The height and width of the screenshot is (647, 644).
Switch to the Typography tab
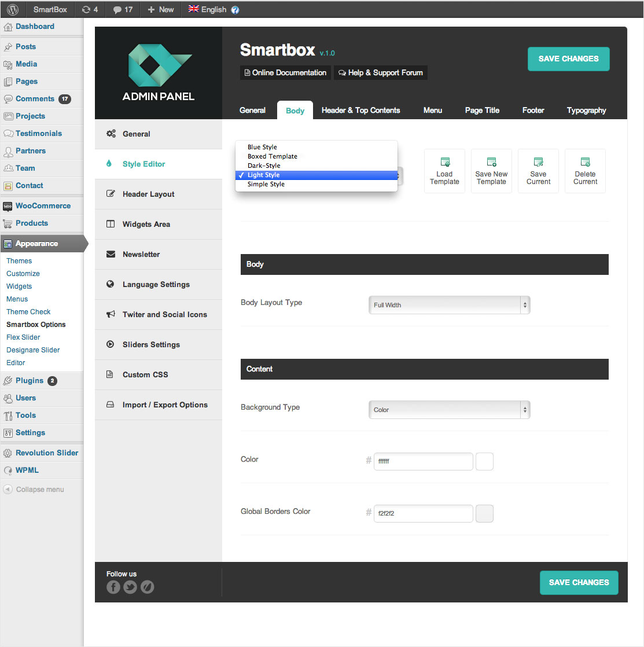pos(586,110)
